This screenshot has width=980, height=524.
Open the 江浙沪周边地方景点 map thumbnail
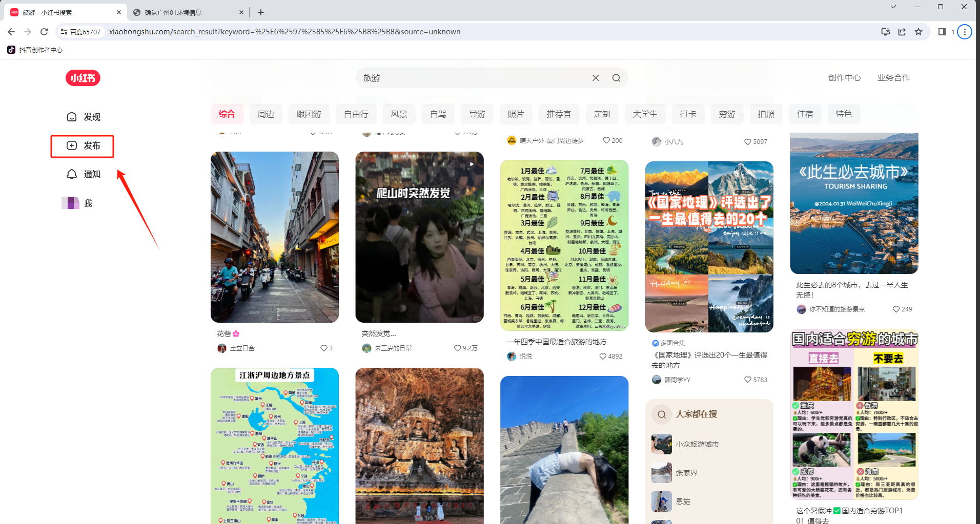(x=274, y=446)
